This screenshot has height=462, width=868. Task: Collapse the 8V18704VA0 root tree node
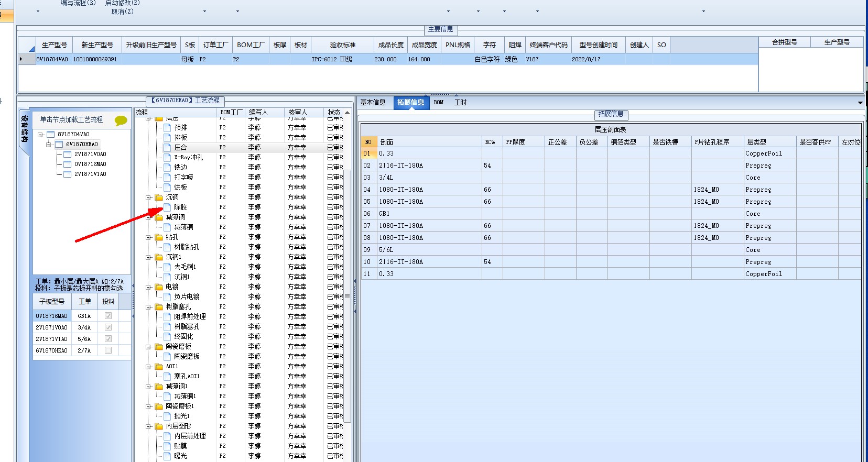click(x=40, y=135)
